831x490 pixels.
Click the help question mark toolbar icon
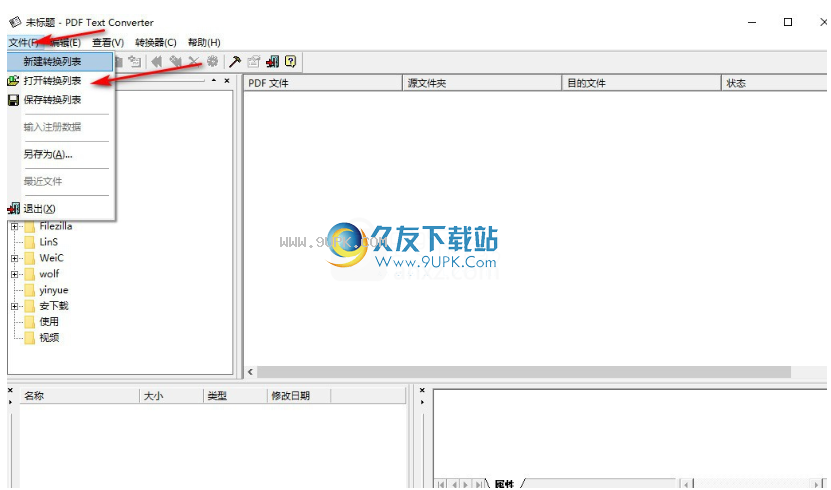point(290,61)
